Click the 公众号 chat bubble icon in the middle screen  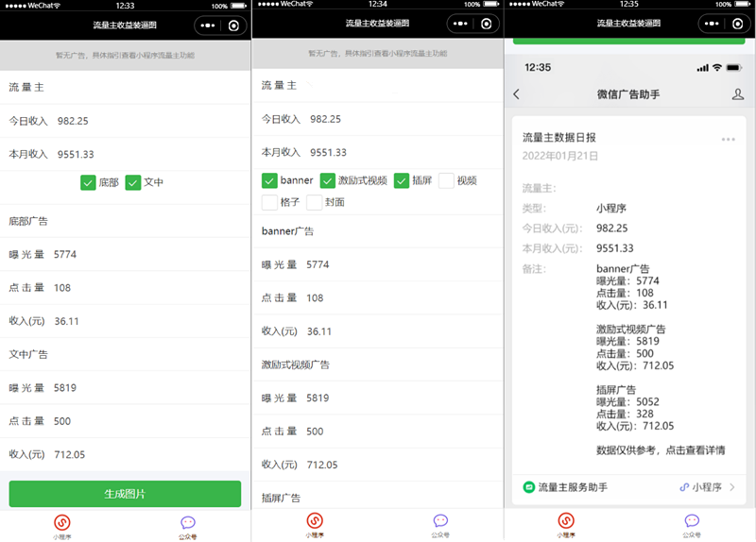pos(440,520)
